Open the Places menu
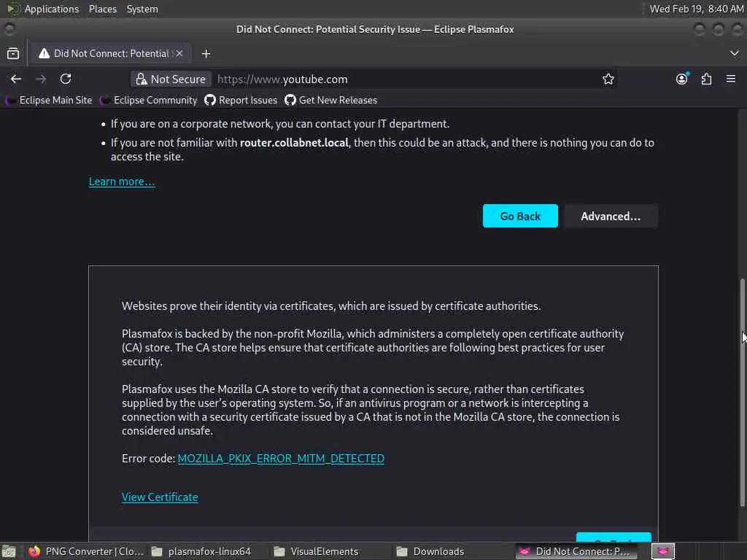Image resolution: width=747 pixels, height=560 pixels. coord(102,9)
